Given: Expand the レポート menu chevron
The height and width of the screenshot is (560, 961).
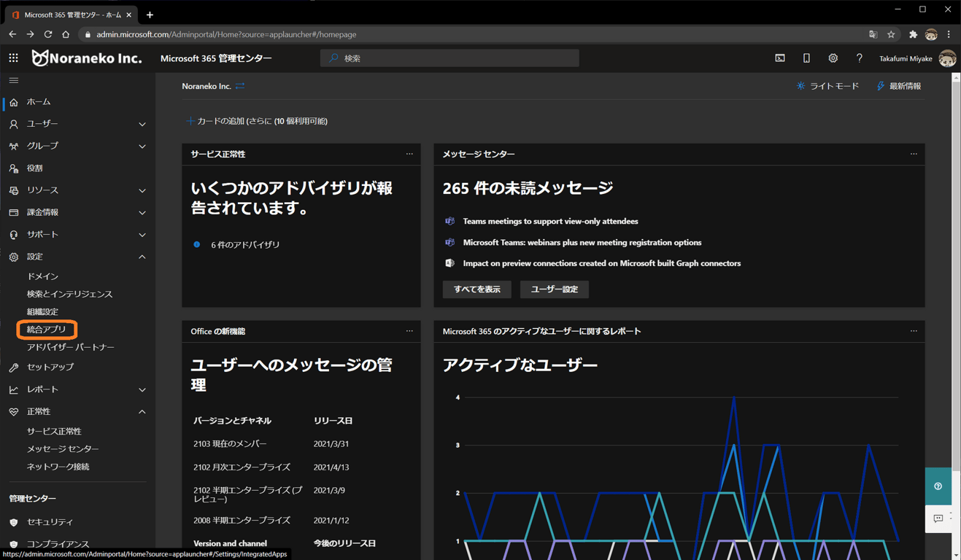Looking at the screenshot, I should tap(142, 389).
